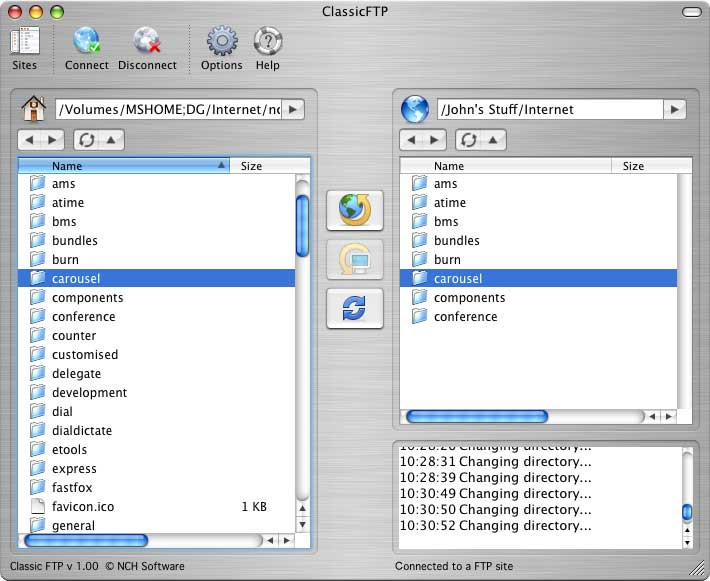Image resolution: width=710 pixels, height=581 pixels.
Task: Click log entry 10:28:31 Changing directory
Action: (495, 461)
